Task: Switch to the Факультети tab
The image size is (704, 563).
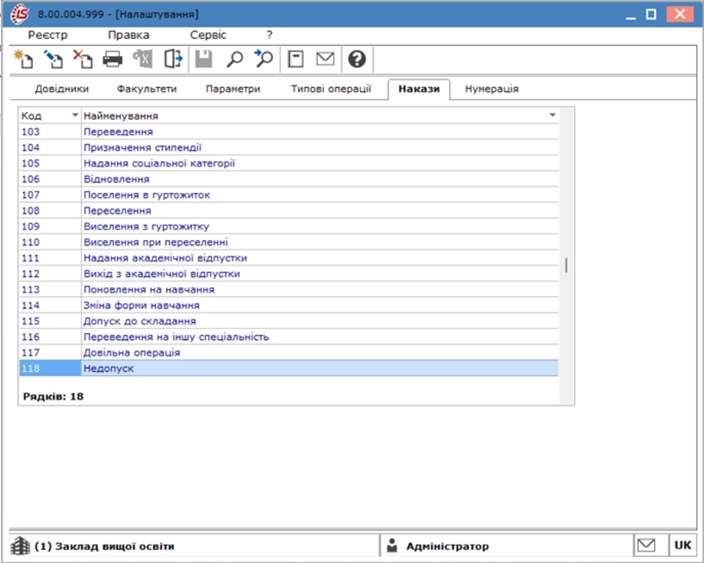Action: pyautogui.click(x=147, y=89)
